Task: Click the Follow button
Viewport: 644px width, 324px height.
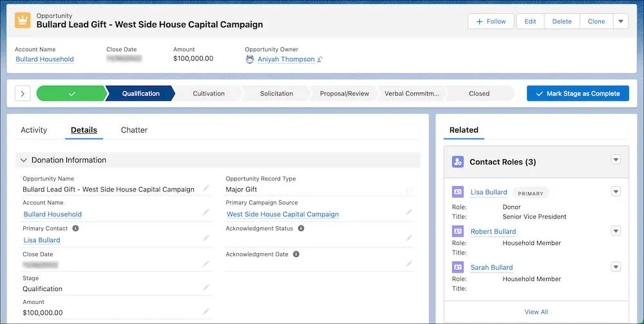Action: click(x=491, y=21)
